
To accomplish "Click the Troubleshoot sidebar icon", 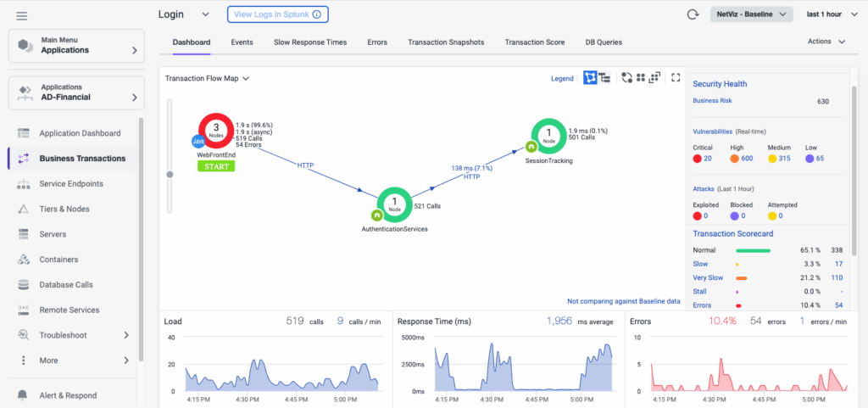I will (23, 335).
